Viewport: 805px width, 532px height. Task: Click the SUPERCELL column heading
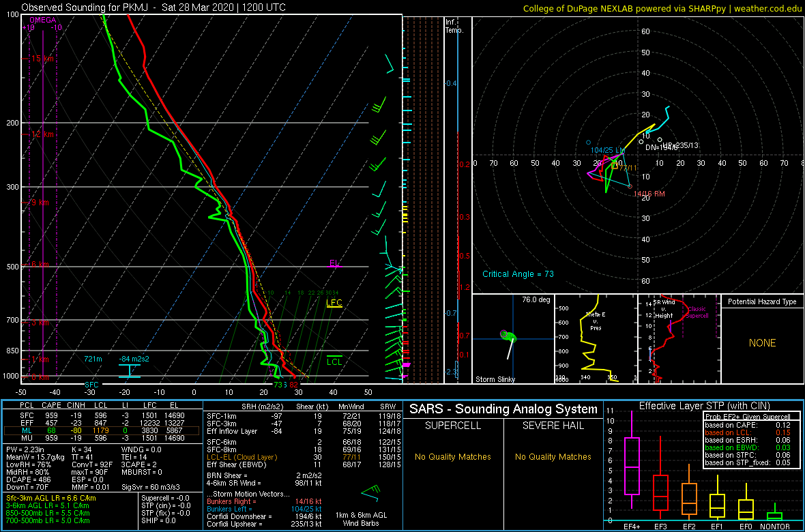coord(453,426)
